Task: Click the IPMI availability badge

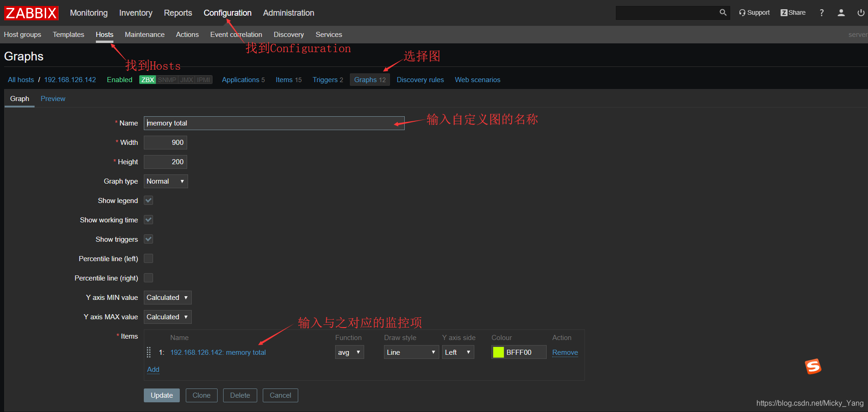Action: pos(204,80)
